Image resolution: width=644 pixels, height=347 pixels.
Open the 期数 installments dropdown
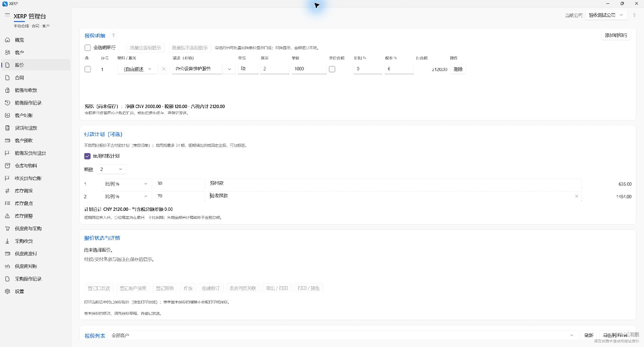click(112, 169)
